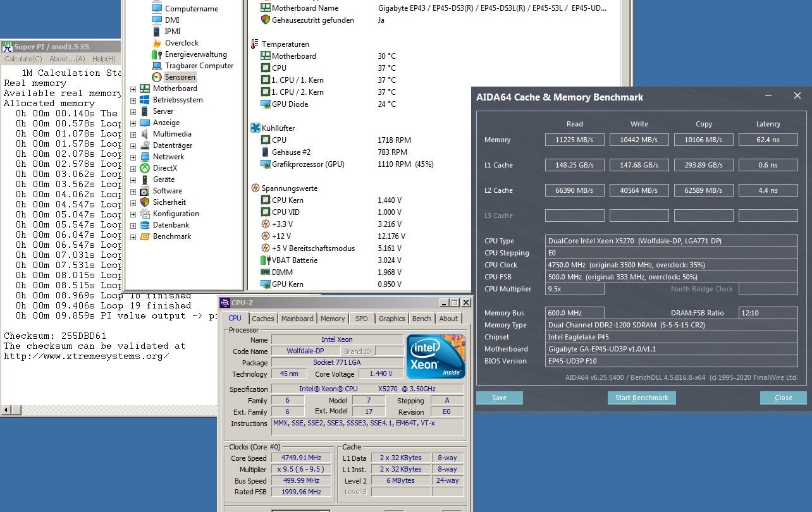Click the Motherboard category icon in tree
This screenshot has width=812, height=512.
[x=144, y=88]
